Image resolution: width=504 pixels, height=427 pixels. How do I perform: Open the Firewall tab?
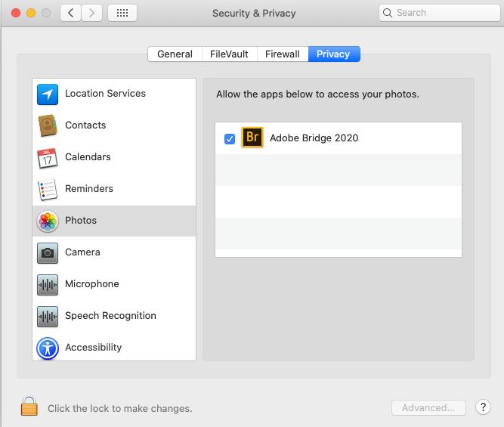click(283, 54)
